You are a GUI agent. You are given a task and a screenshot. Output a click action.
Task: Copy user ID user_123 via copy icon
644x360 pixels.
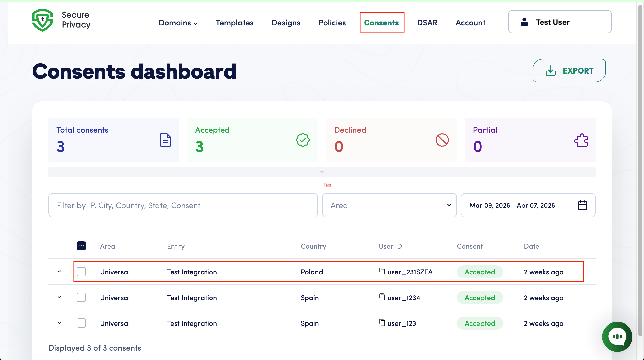382,322
